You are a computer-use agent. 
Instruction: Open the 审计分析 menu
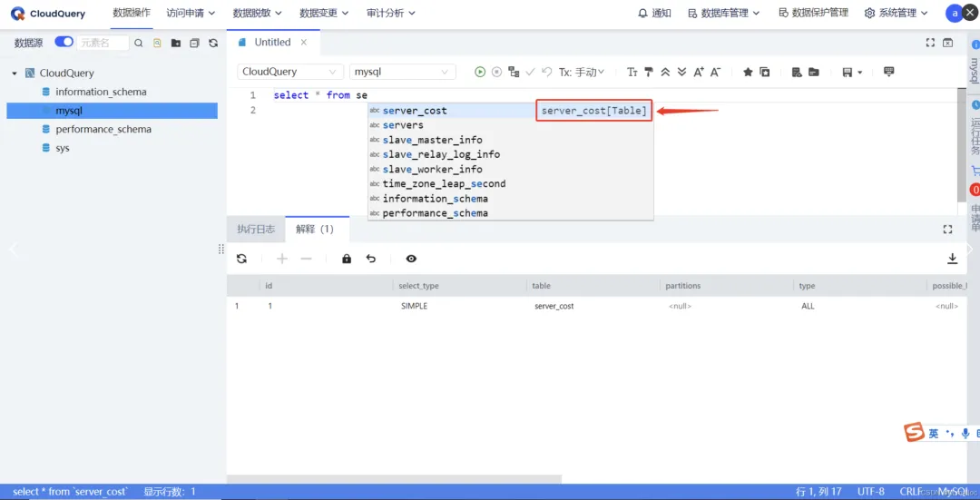[x=390, y=13]
